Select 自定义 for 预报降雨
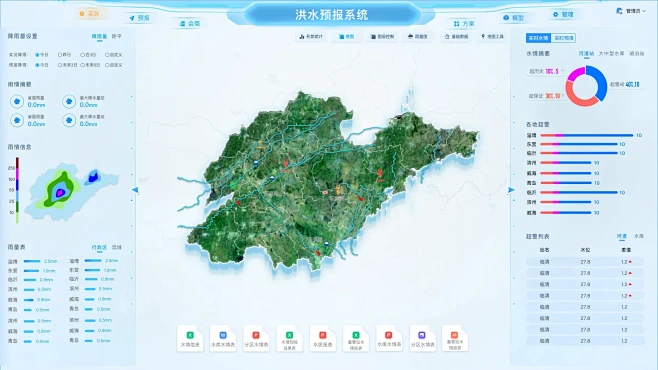The width and height of the screenshot is (658, 370). click(114, 65)
